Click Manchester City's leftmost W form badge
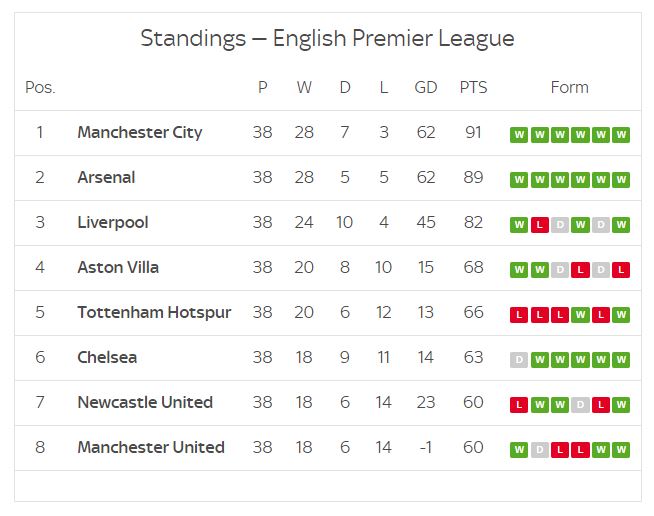This screenshot has height=516, width=654. tap(519, 135)
